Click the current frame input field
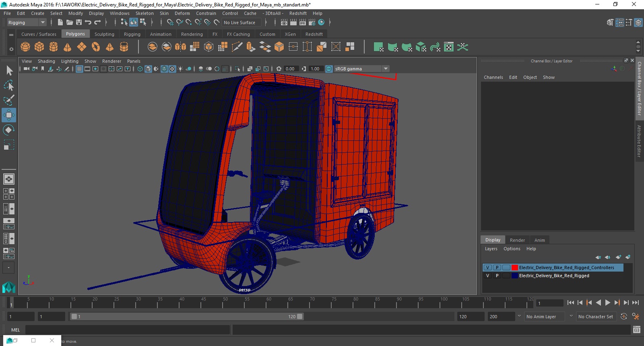The width and height of the screenshot is (644, 346). (x=550, y=303)
